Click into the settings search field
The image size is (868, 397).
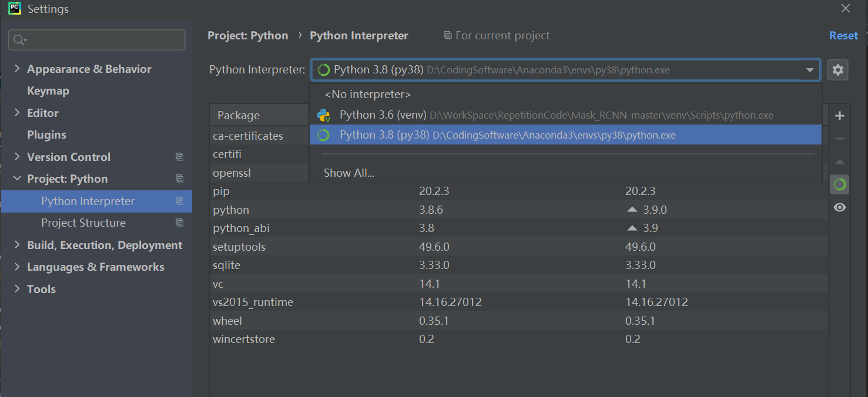point(103,40)
